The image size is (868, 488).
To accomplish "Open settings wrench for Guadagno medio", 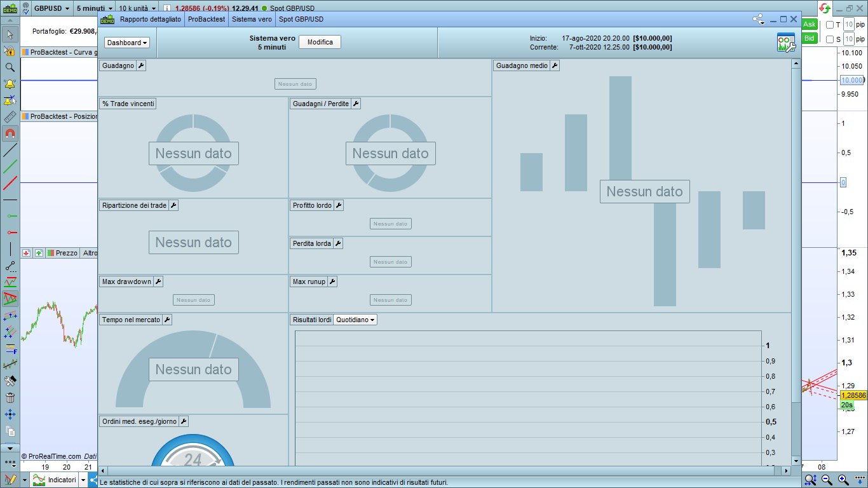I will [555, 65].
